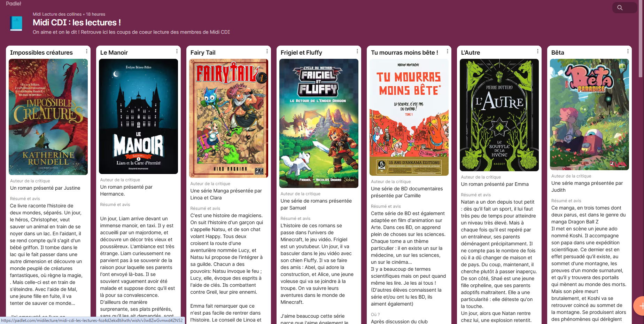The width and height of the screenshot is (644, 324).
Task: Open the L'Autre book cover image
Action: tap(499, 115)
